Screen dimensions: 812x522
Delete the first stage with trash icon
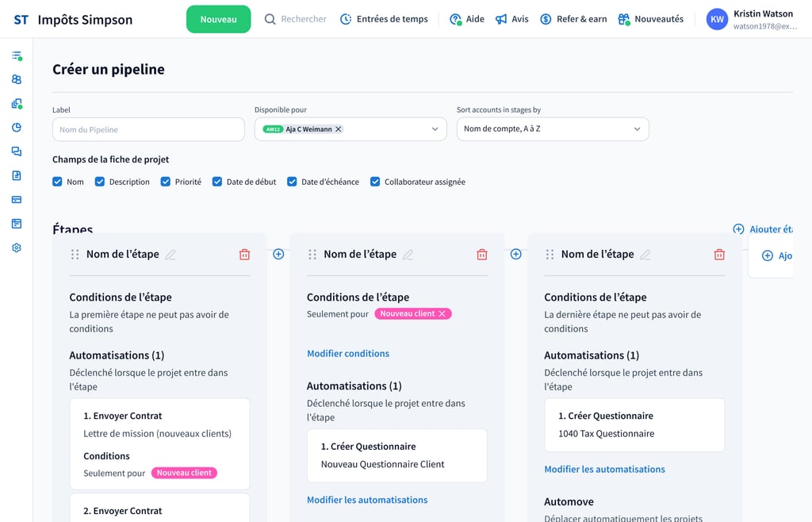coord(244,255)
